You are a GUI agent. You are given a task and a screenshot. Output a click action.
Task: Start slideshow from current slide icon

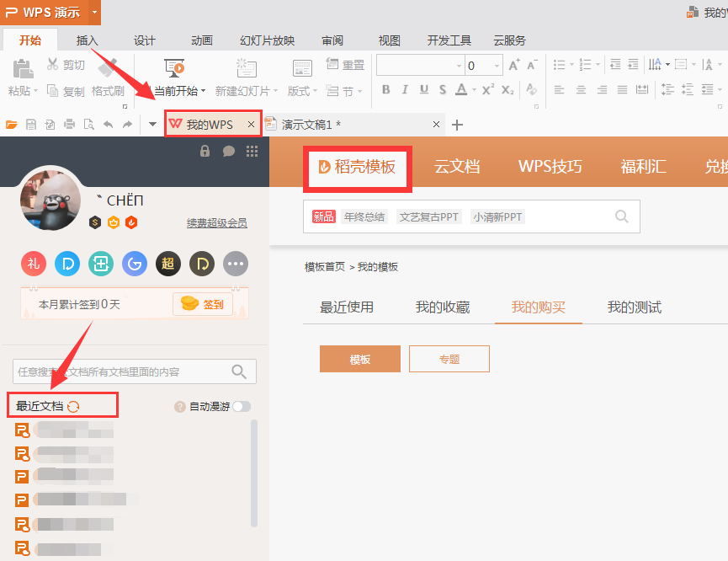click(174, 68)
